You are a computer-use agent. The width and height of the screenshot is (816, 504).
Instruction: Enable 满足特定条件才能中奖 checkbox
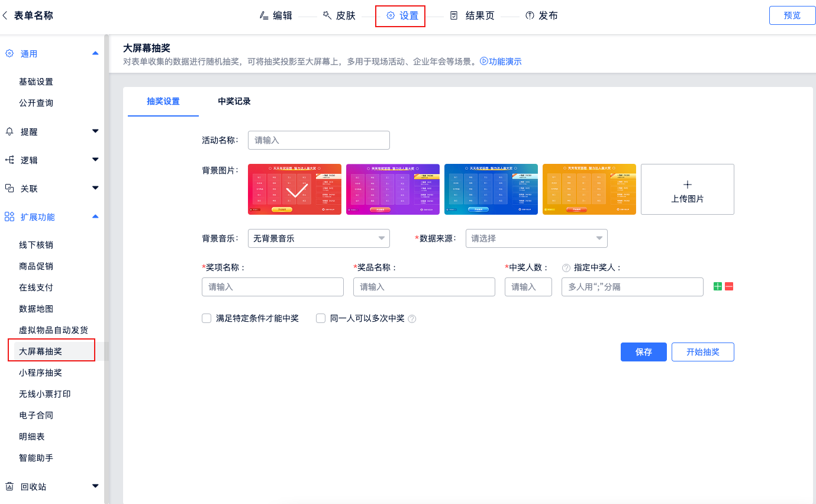[x=207, y=318]
